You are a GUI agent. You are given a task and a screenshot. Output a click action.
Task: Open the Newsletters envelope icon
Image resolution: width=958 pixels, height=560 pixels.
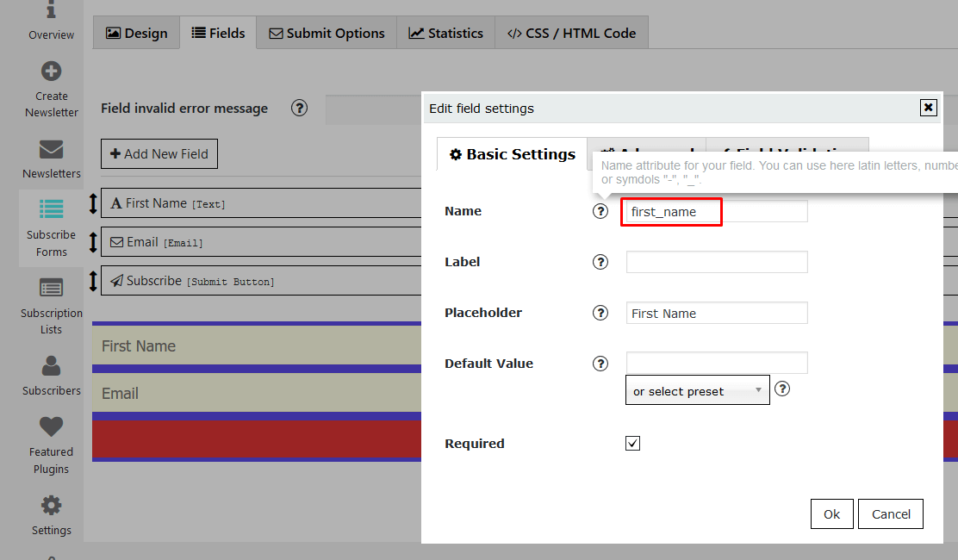(52, 150)
